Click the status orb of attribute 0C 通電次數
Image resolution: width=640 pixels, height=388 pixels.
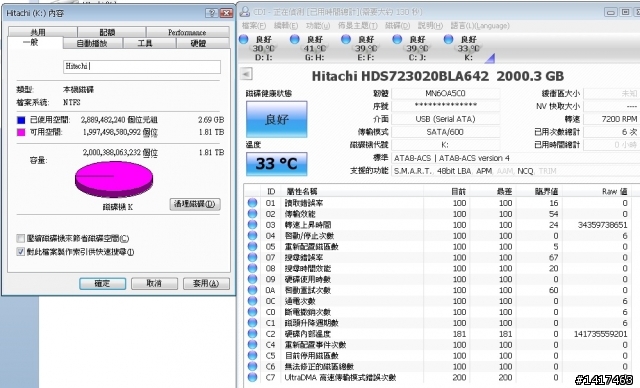click(x=252, y=301)
